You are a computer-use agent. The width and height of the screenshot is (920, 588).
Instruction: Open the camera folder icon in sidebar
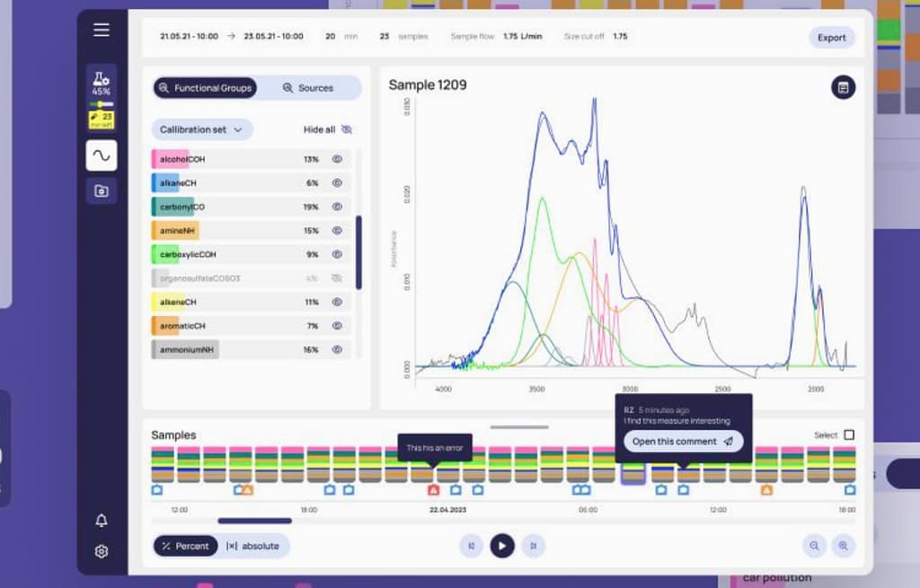click(x=102, y=190)
